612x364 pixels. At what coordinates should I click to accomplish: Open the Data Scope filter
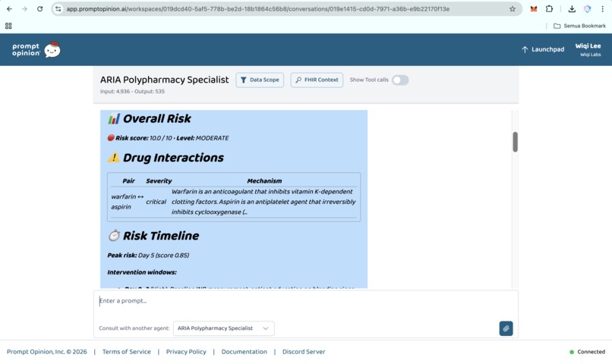(260, 80)
